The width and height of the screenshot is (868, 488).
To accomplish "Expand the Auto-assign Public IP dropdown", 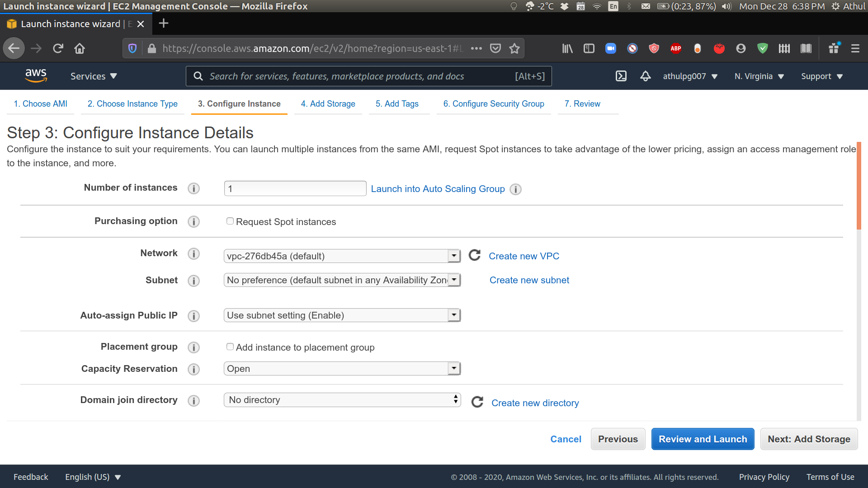I will [x=454, y=315].
